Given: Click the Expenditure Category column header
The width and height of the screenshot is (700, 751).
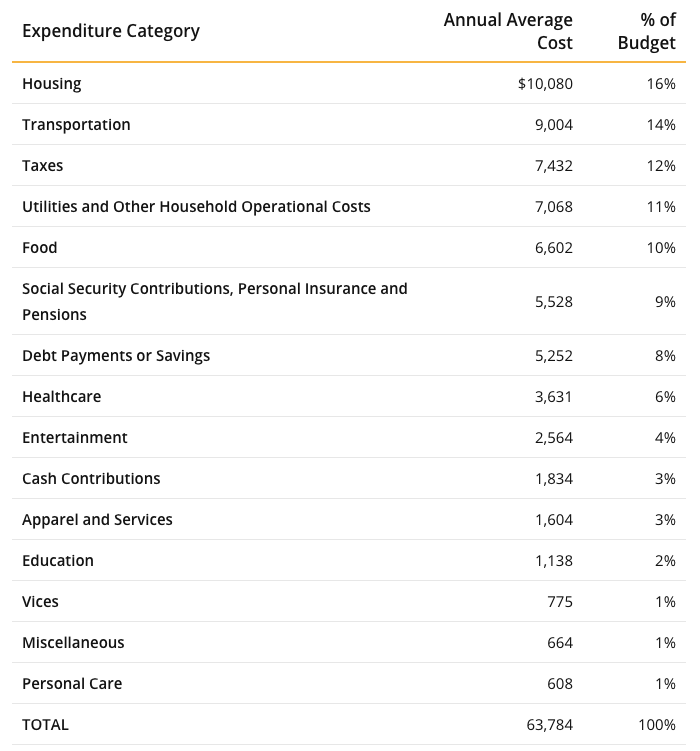Looking at the screenshot, I should point(111,31).
